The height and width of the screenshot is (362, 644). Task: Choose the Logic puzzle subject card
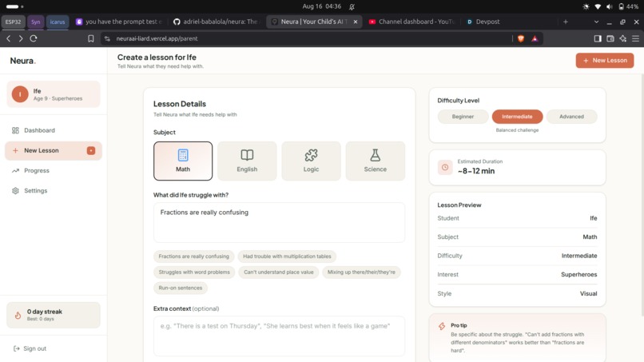point(311,161)
